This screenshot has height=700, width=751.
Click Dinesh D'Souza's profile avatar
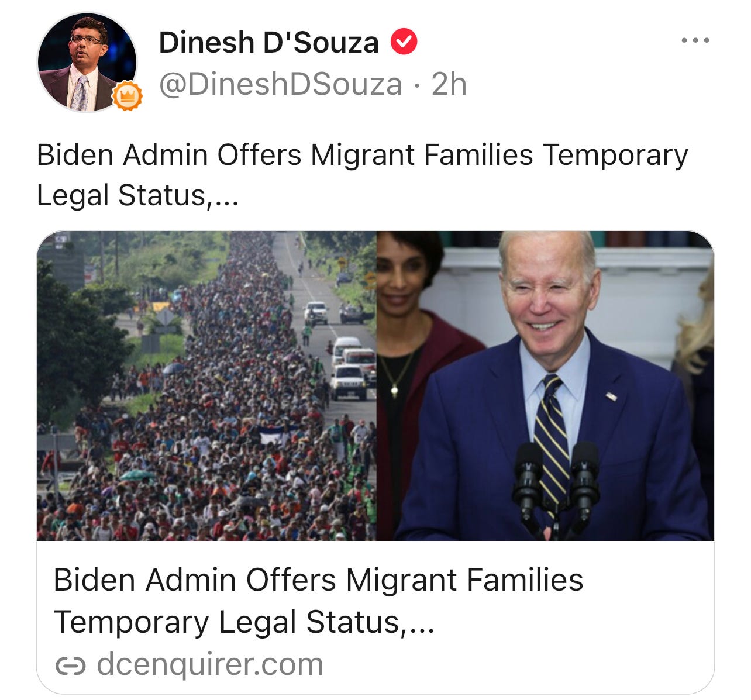coord(87,62)
